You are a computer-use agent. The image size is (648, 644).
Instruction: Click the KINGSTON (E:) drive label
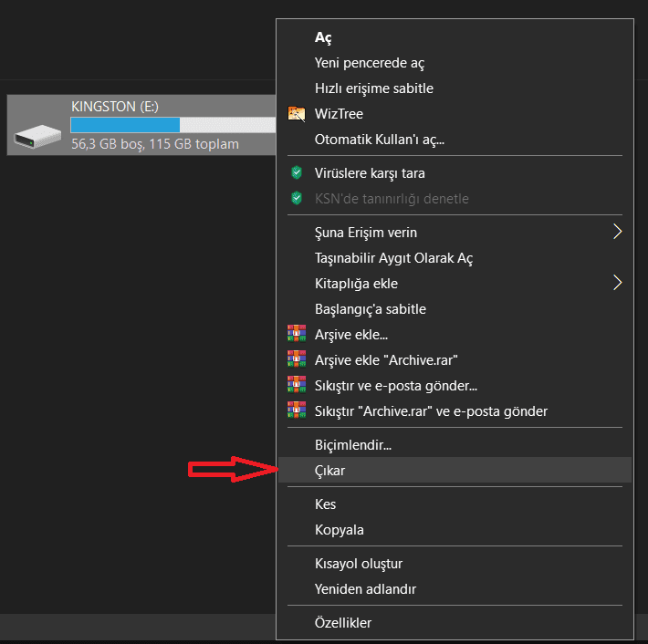(116, 106)
